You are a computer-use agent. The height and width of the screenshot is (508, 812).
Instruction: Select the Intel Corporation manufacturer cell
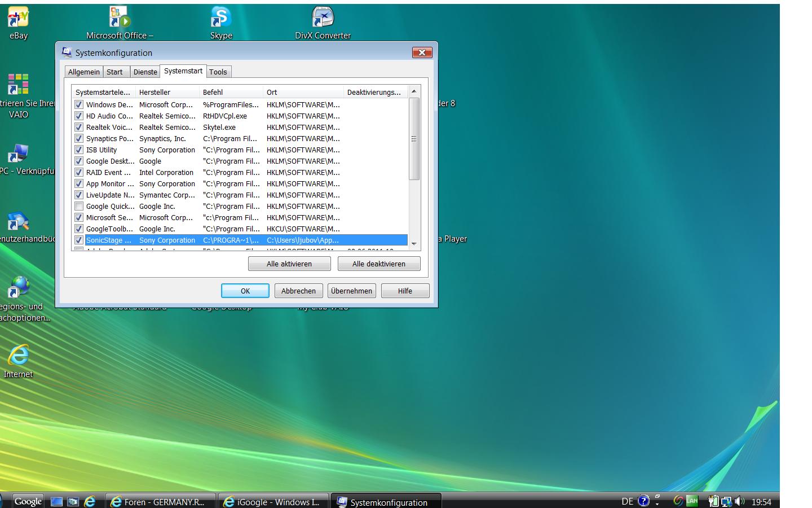tap(166, 172)
